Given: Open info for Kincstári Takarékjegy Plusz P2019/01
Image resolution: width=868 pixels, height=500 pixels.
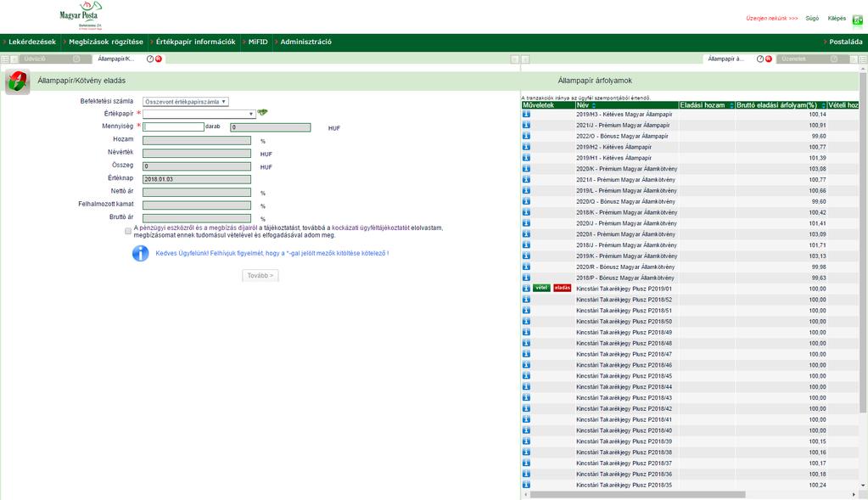Looking at the screenshot, I should coord(526,289).
